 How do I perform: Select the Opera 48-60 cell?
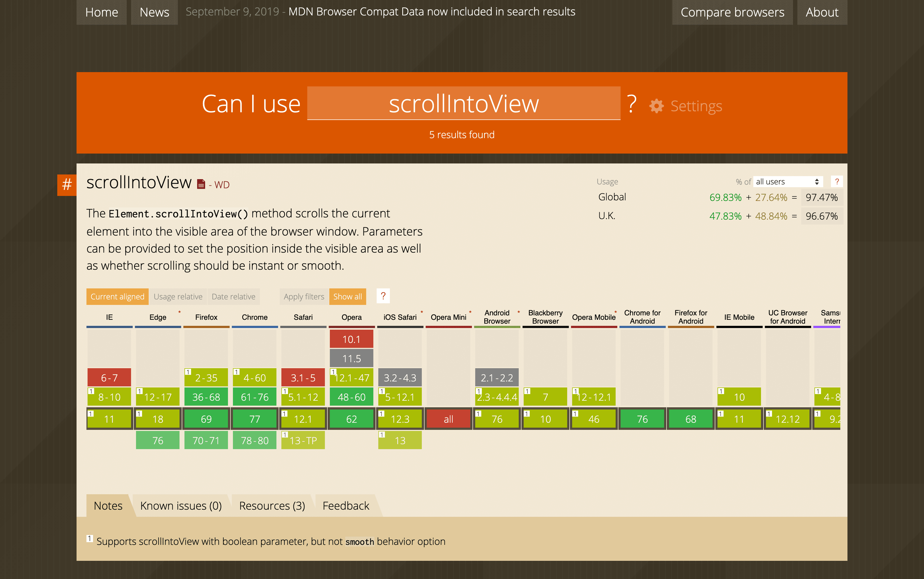tap(352, 397)
